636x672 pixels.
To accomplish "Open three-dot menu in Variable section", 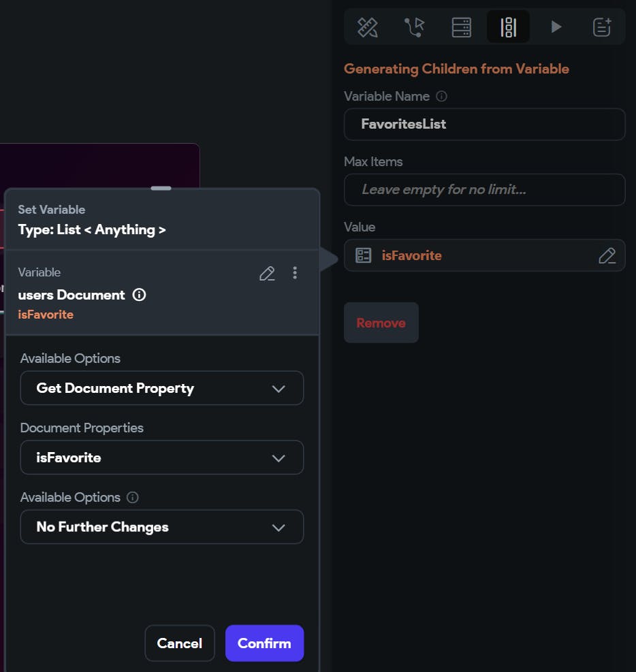I will pyautogui.click(x=295, y=273).
